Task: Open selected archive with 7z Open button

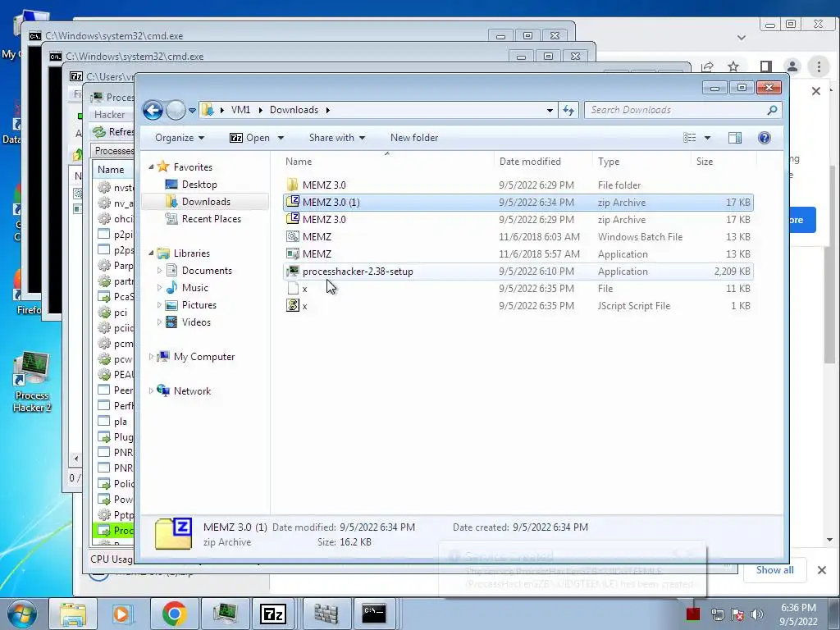Action: (249, 138)
